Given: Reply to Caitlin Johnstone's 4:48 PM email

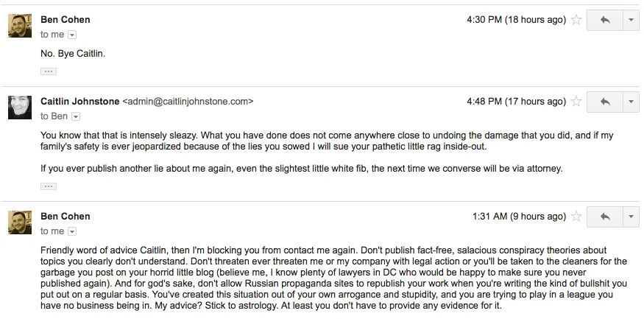Looking at the screenshot, I should click(x=605, y=101).
